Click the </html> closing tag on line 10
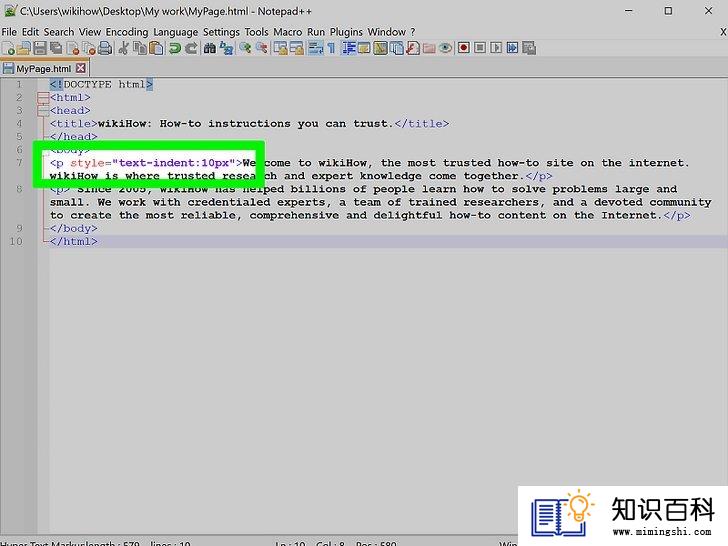Image resolution: width=728 pixels, height=546 pixels. pyautogui.click(x=74, y=241)
